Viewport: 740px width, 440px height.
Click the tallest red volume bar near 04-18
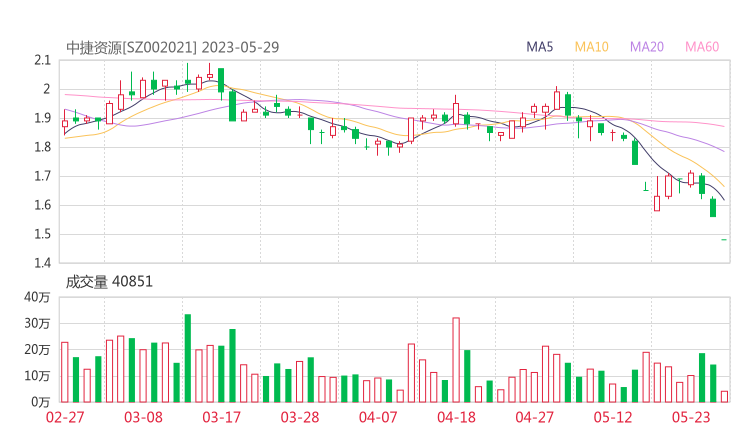point(456,360)
